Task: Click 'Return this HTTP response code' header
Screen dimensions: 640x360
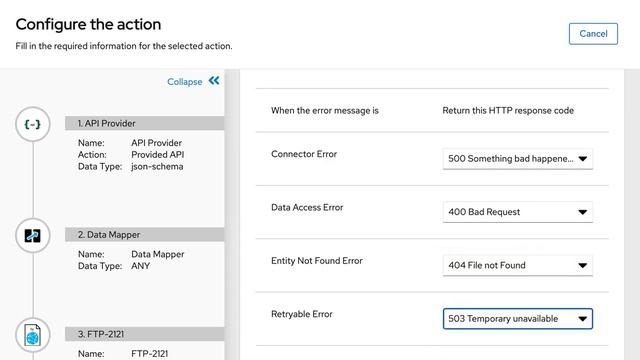Action: pos(508,111)
